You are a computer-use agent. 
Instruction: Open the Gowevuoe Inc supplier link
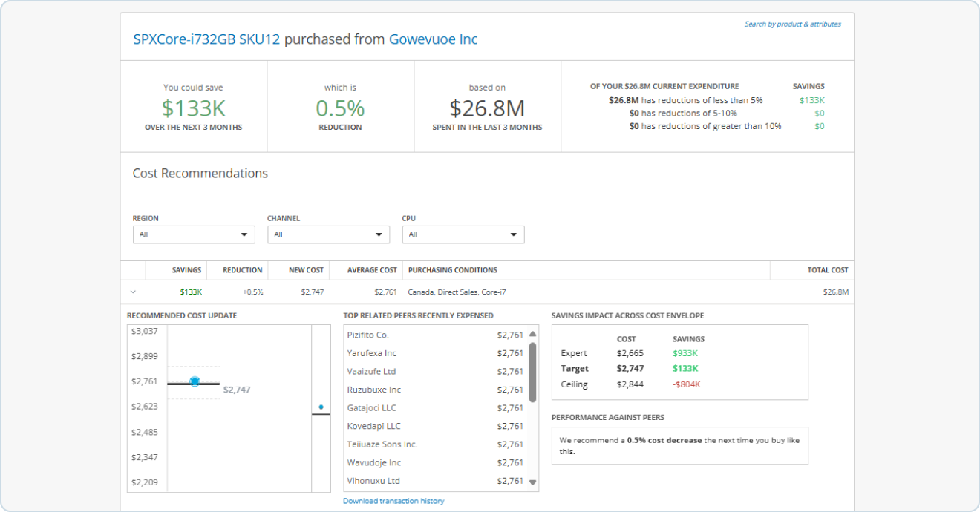[x=433, y=39]
